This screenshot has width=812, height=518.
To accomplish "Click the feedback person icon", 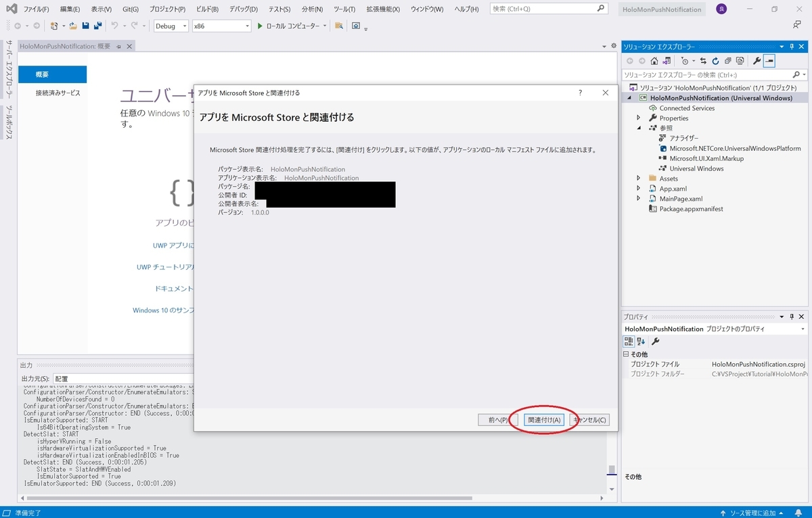I will pyautogui.click(x=797, y=25).
